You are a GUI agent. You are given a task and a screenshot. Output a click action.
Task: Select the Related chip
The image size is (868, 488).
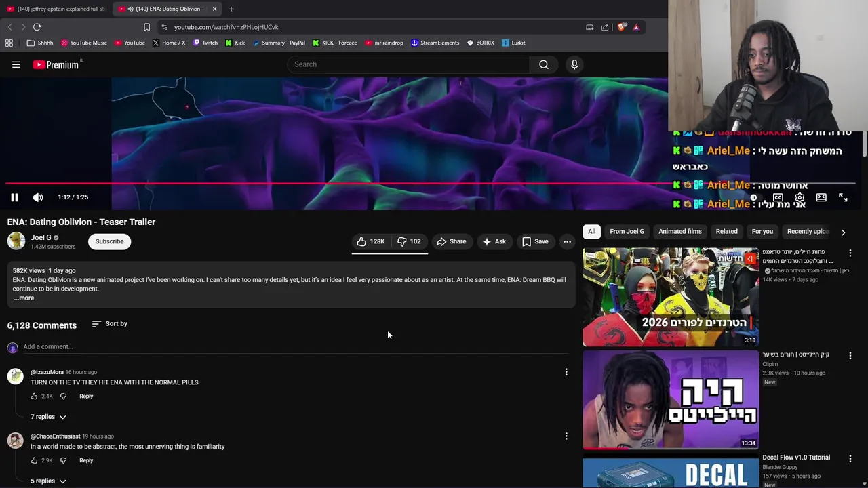click(726, 232)
